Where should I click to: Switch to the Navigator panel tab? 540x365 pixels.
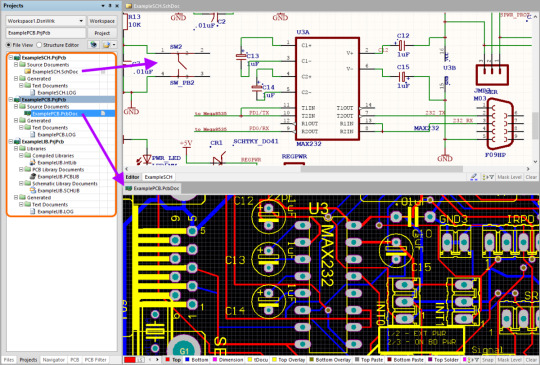click(53, 360)
